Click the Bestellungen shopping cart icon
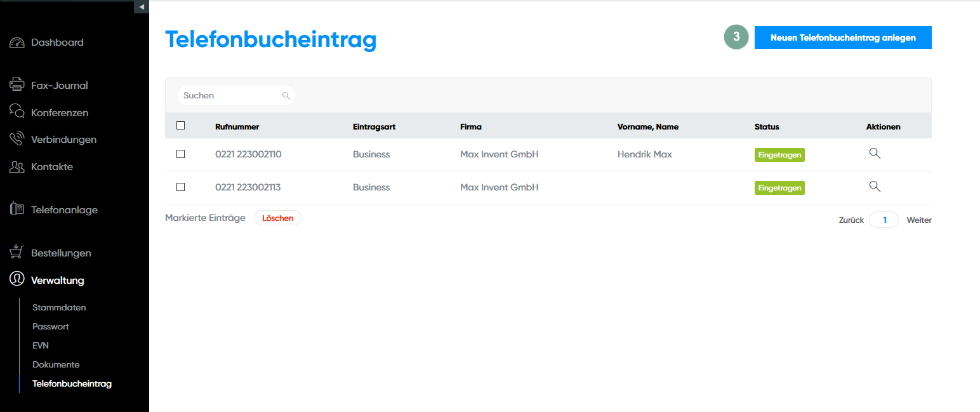The height and width of the screenshot is (412, 980). 17,252
